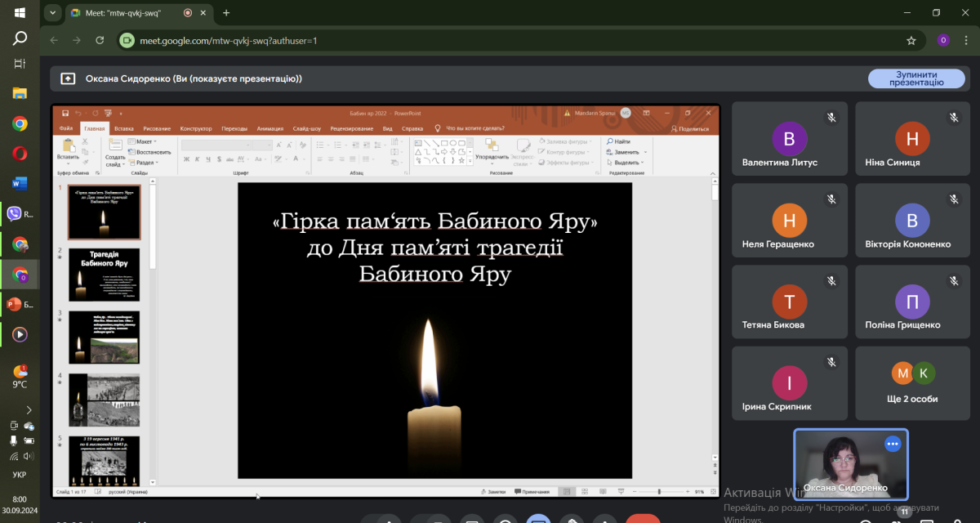The width and height of the screenshot is (980, 523).
Task: Open the Ще 2 особи tile
Action: tap(913, 383)
